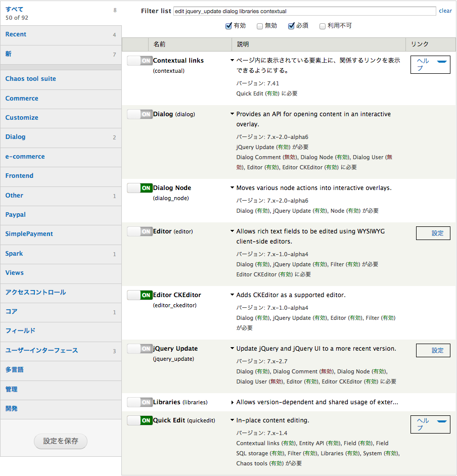Click the 設定を保存 button
The height and width of the screenshot is (476, 457).
61,441
